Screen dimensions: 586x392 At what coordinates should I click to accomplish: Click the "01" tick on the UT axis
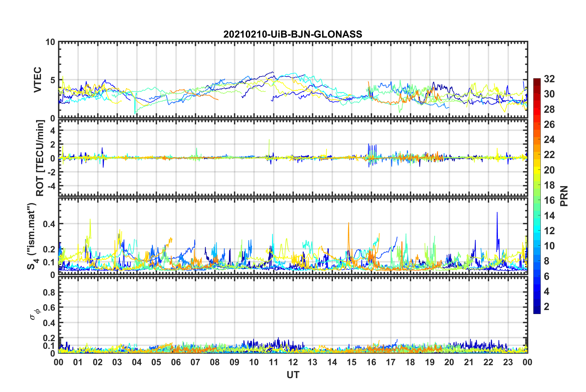pyautogui.click(x=78, y=362)
